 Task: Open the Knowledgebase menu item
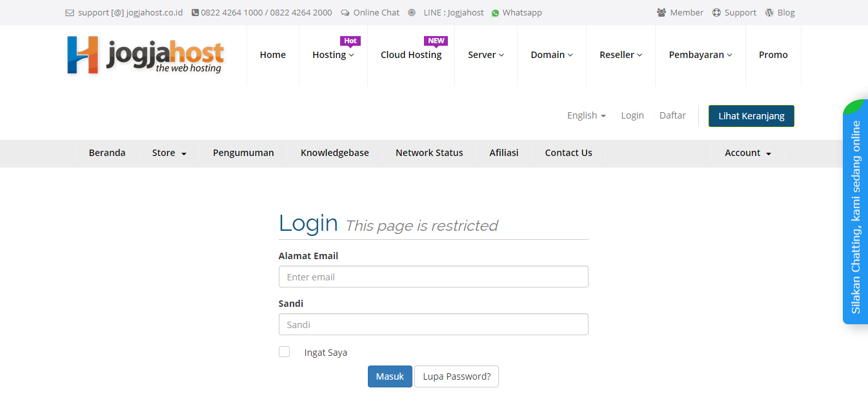click(x=334, y=153)
